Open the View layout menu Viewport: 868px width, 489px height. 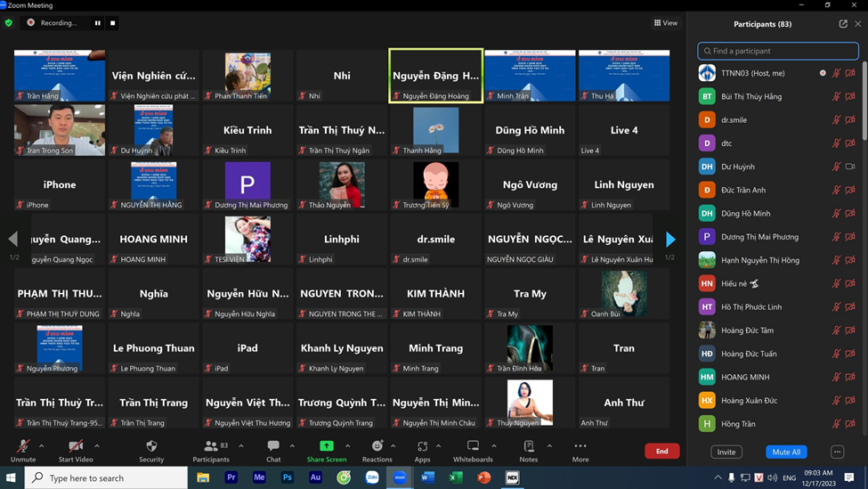(666, 23)
